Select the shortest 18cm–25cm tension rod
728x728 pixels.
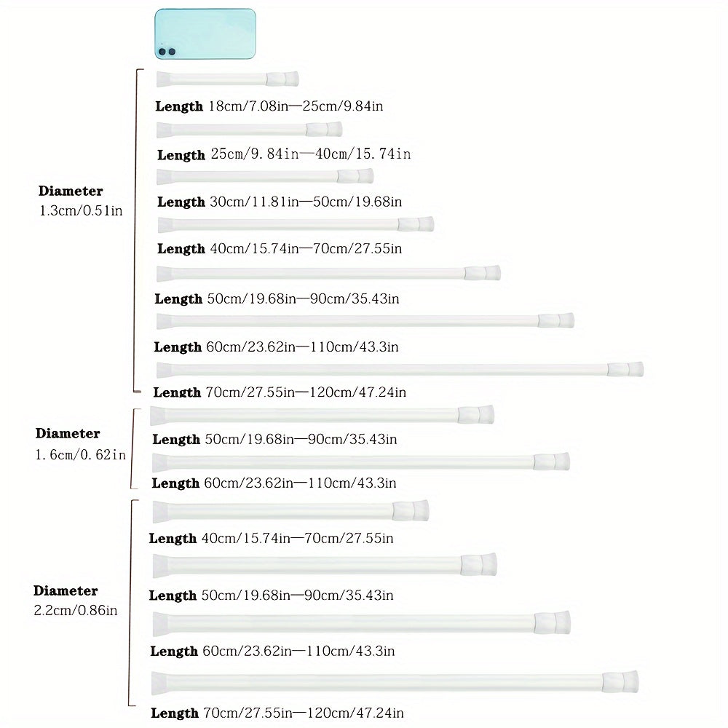click(227, 79)
